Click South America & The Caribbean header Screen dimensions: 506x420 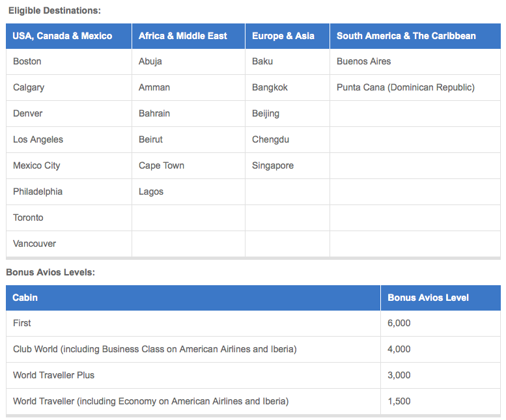point(415,36)
